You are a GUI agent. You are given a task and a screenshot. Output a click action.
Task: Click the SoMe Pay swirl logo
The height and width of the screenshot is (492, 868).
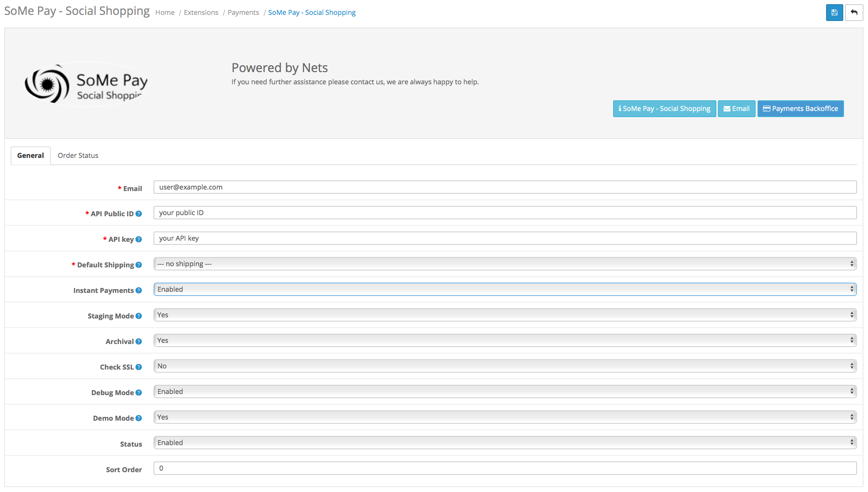point(86,84)
